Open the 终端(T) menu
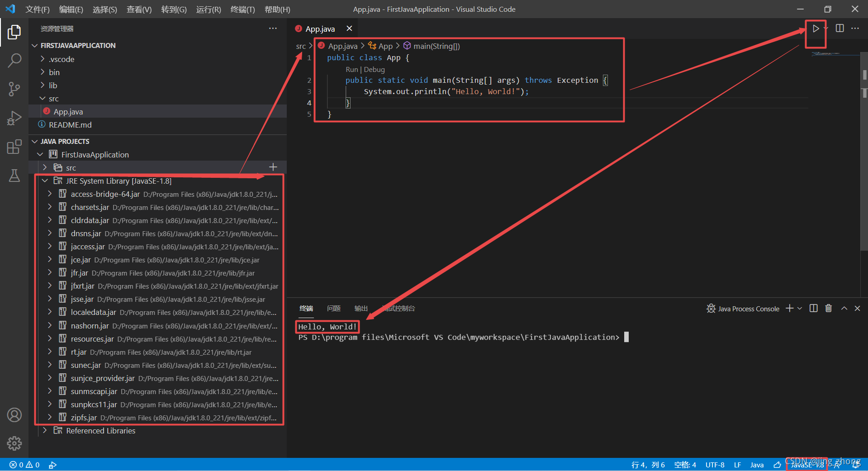 pos(242,9)
